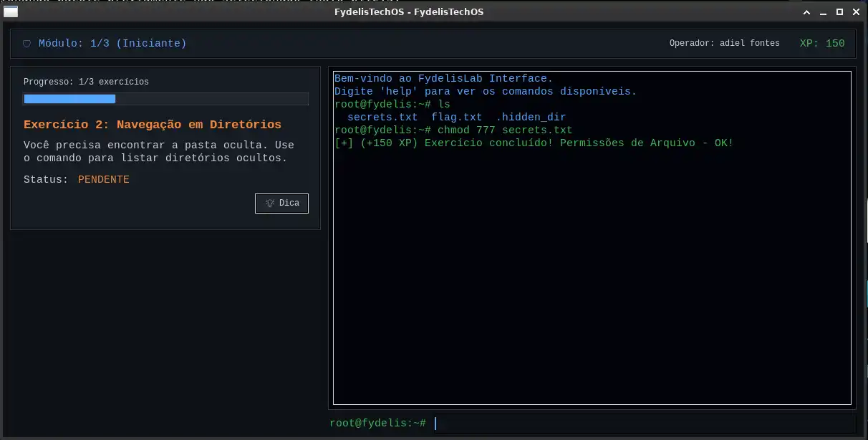Click the shield icon beside Módulo
Image resolution: width=868 pixels, height=440 pixels.
pos(27,44)
